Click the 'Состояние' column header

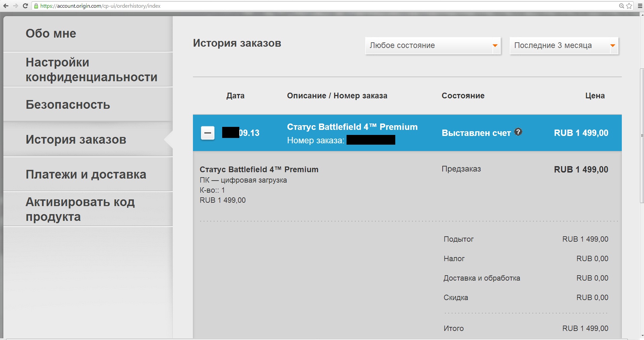click(463, 96)
